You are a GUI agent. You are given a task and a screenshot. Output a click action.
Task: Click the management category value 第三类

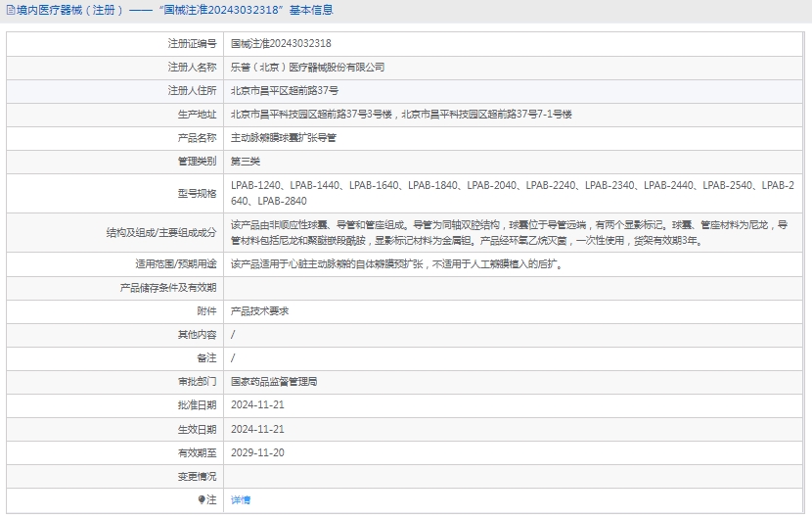246,162
